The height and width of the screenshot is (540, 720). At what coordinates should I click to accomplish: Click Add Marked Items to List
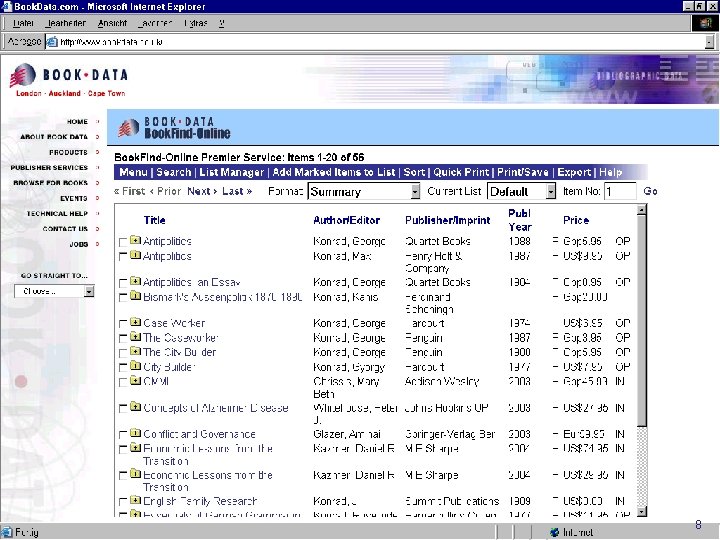tap(334, 172)
